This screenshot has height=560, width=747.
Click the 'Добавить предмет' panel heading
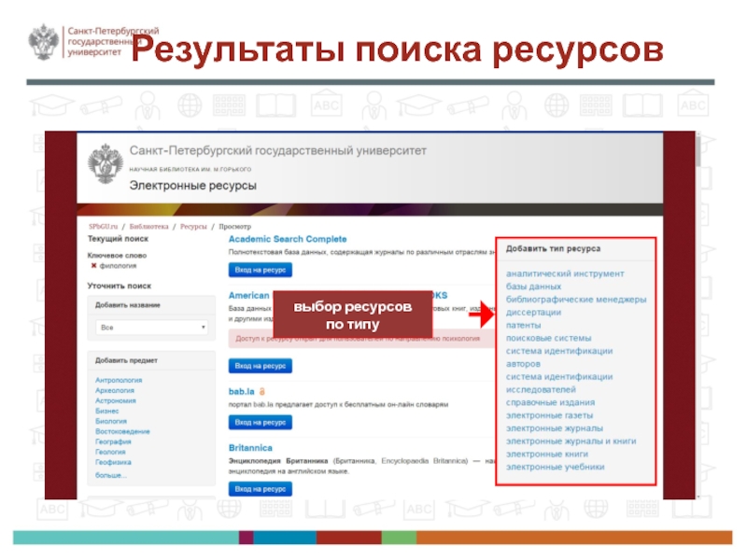[126, 360]
